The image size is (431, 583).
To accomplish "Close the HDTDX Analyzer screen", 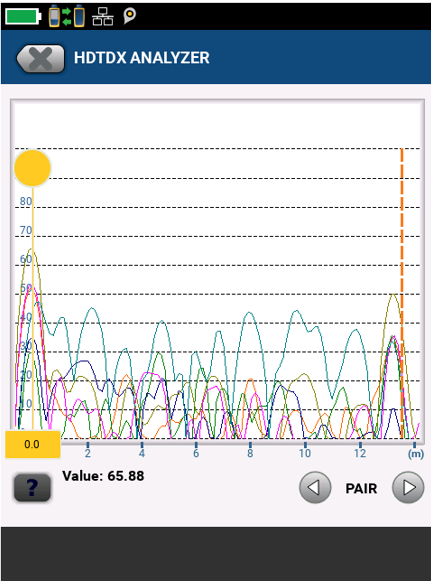I will click(x=41, y=58).
